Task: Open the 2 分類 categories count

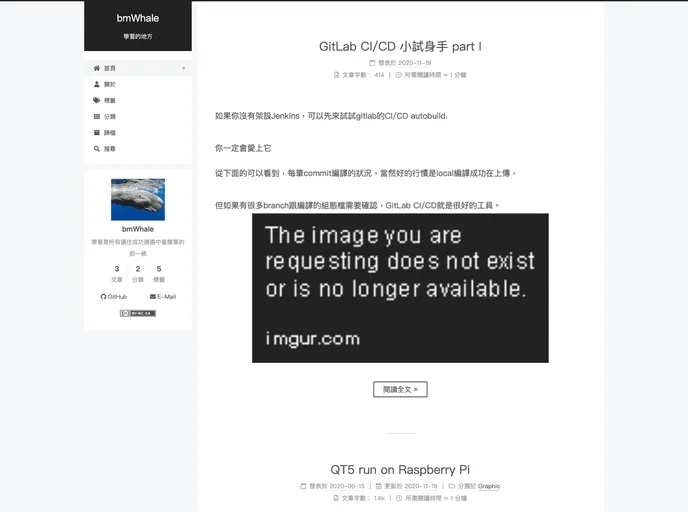Action: (x=138, y=273)
